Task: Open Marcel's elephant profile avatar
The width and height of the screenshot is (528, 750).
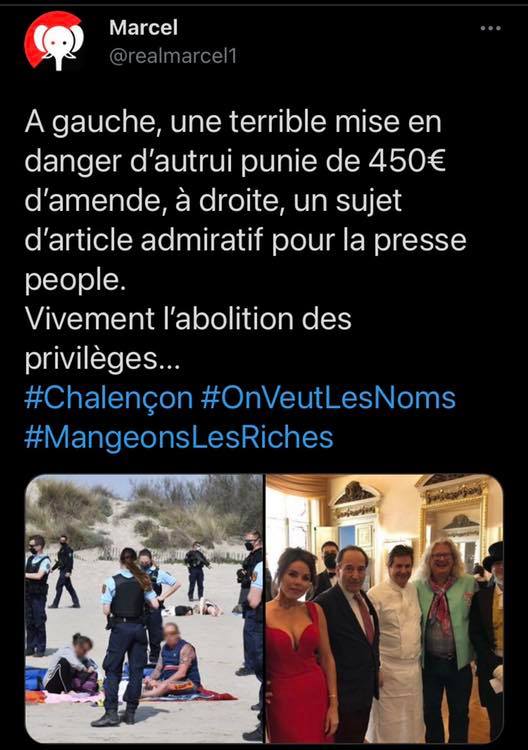Action: (54, 42)
